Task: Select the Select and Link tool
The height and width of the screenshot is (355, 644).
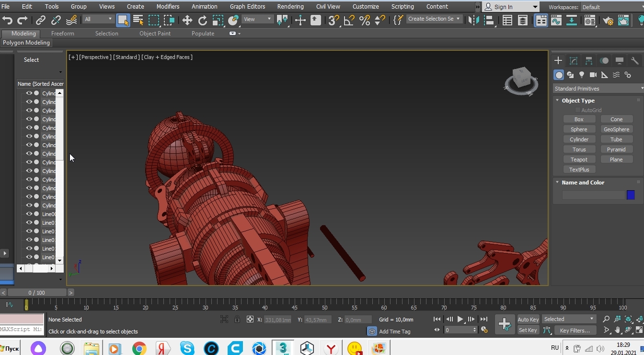Action: (41, 20)
